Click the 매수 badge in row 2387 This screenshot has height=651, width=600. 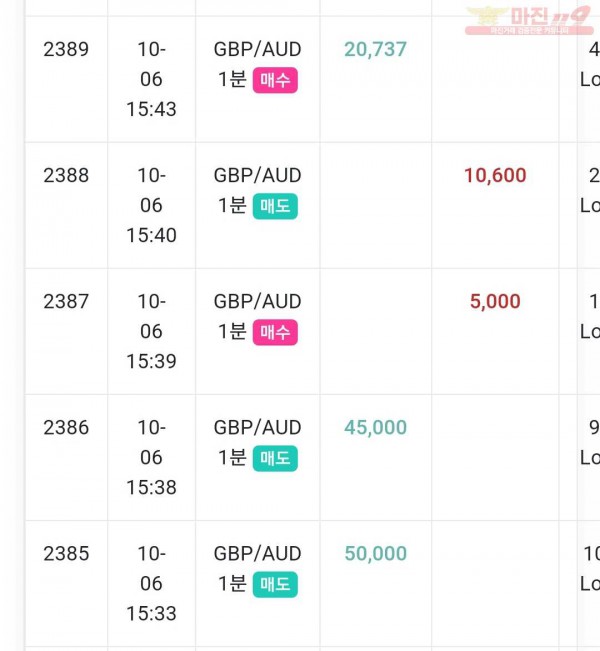(275, 332)
